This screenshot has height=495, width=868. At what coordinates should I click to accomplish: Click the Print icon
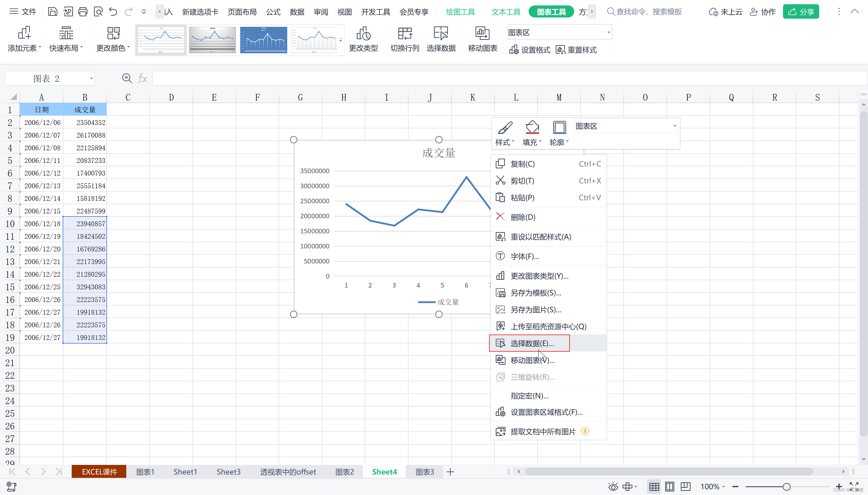click(x=83, y=12)
